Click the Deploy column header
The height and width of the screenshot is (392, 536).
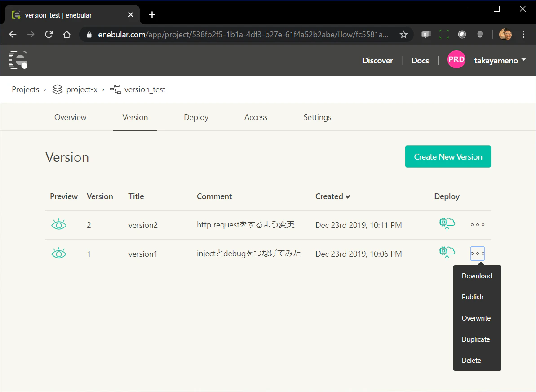coord(447,196)
